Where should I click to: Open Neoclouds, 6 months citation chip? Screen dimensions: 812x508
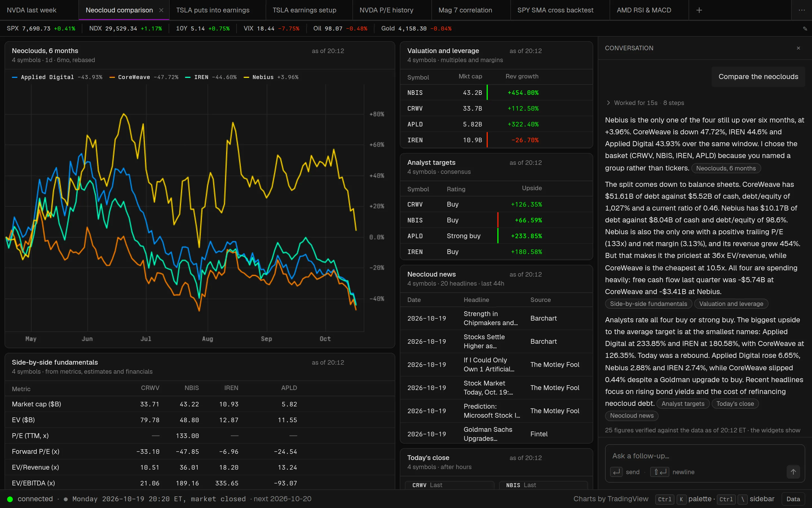click(x=726, y=168)
